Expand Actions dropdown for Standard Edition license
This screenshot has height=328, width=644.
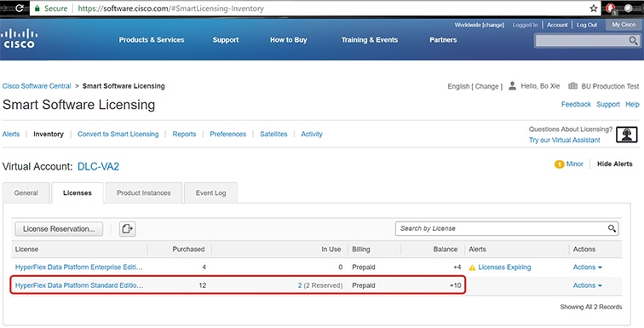coord(587,285)
